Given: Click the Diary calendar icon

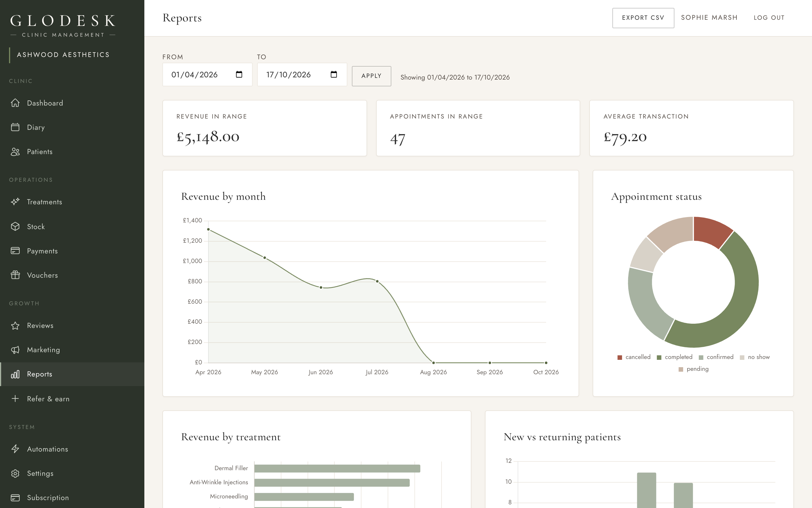Looking at the screenshot, I should coord(15,127).
